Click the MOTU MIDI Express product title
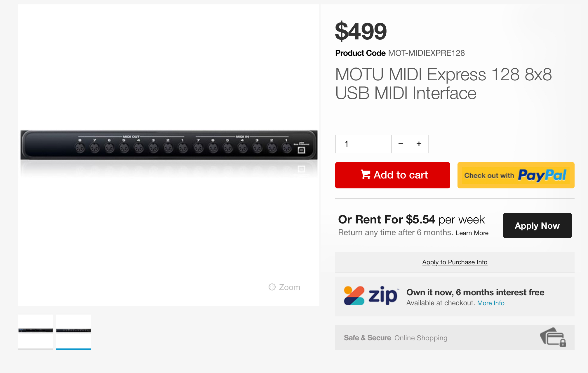 click(443, 84)
